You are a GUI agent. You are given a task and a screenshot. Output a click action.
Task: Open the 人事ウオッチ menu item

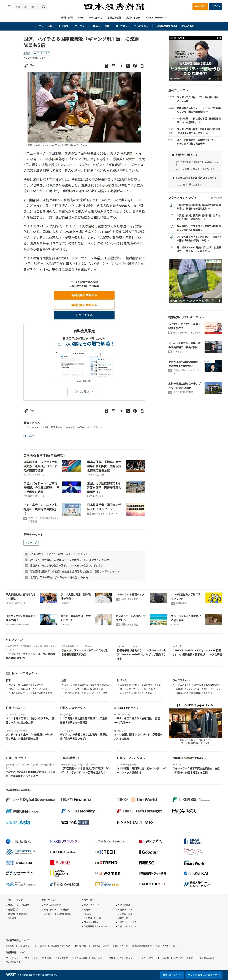click(133, 18)
